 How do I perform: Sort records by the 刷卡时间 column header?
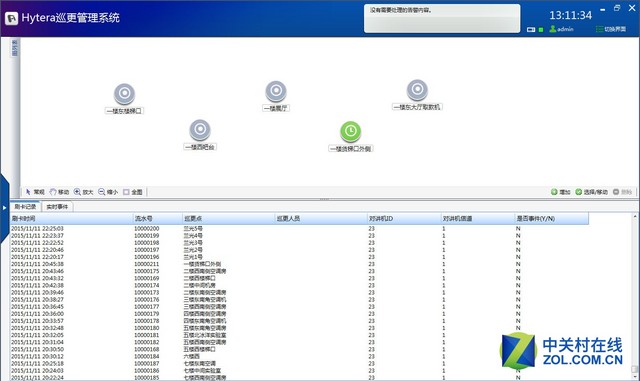(72, 218)
